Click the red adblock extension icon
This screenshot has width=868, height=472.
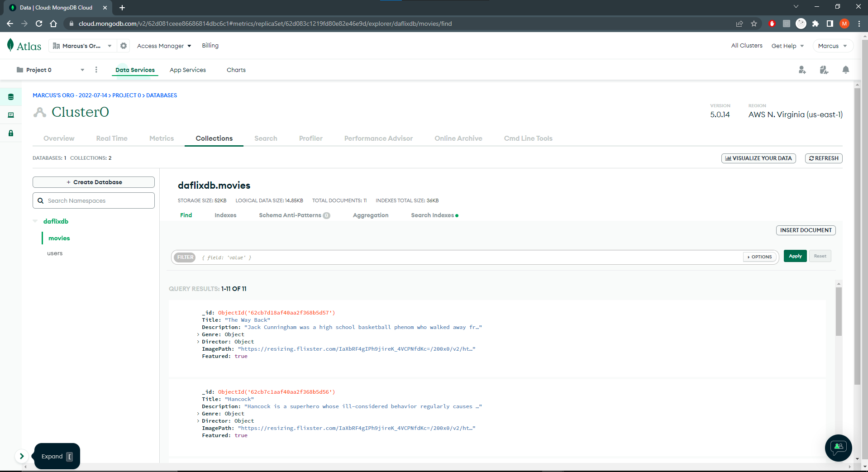point(772,24)
